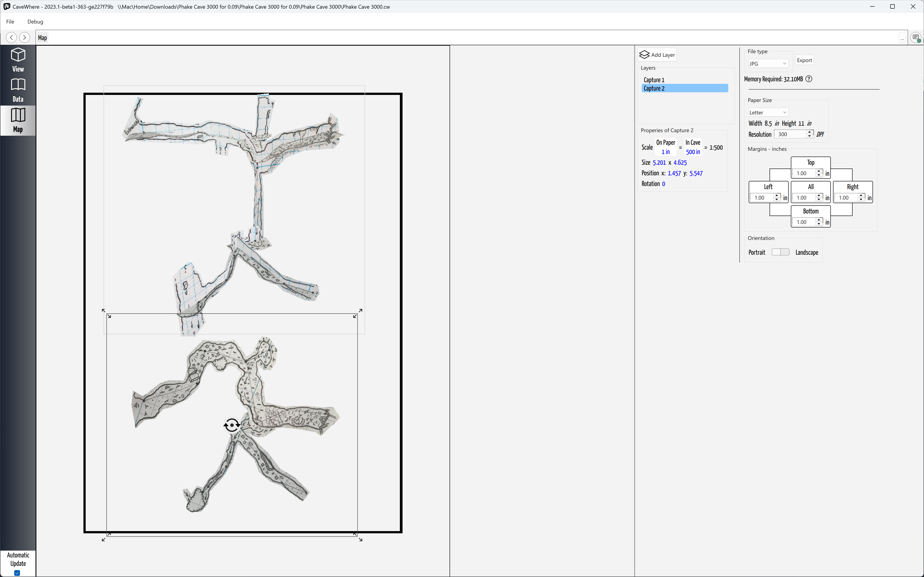Edit the In Cave scale value 500 in
Viewport: 924px width, 577px height.
coord(693,152)
